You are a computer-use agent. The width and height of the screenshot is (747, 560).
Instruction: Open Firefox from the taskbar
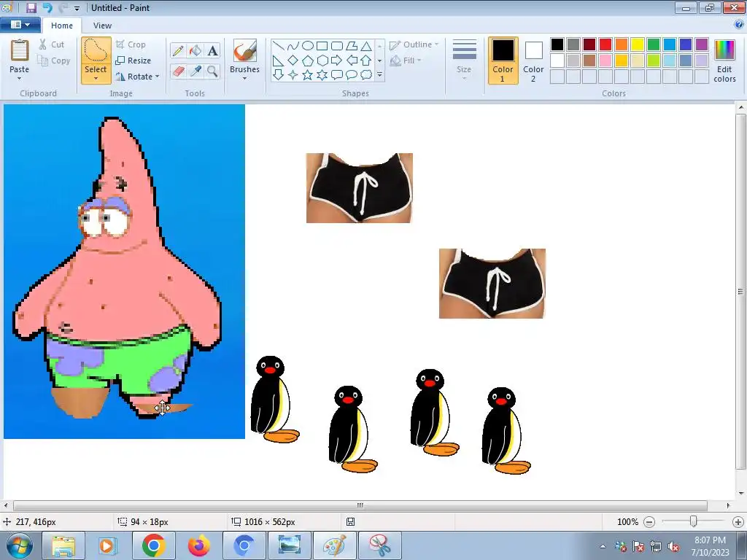point(198,545)
